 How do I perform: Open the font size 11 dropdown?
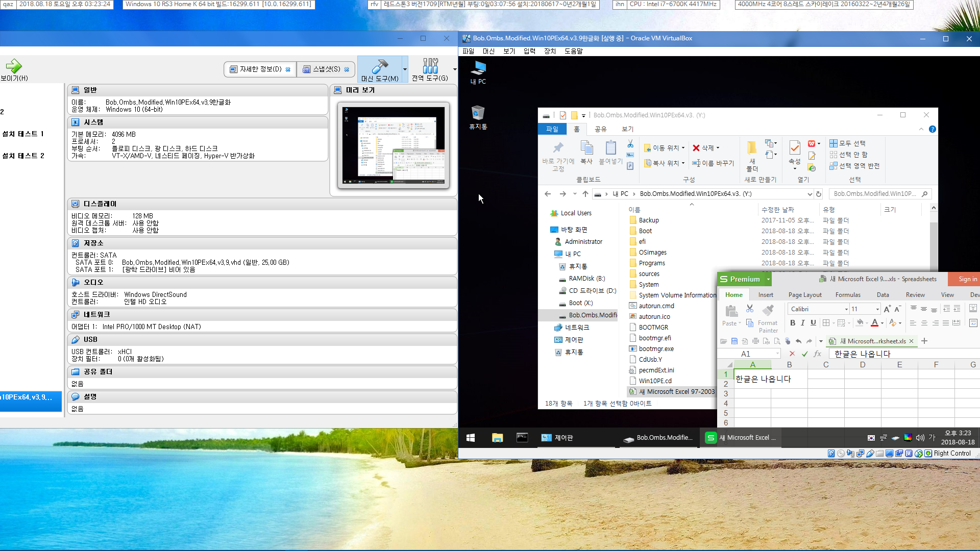pos(877,309)
